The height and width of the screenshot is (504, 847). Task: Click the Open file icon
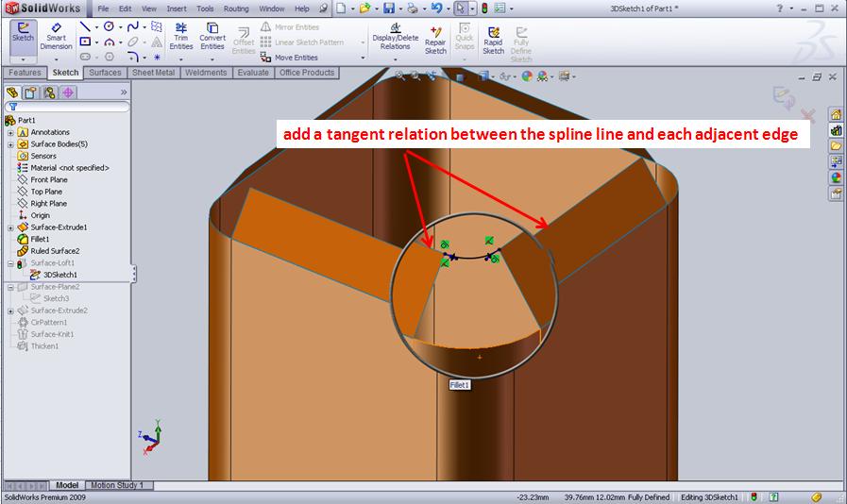click(364, 8)
